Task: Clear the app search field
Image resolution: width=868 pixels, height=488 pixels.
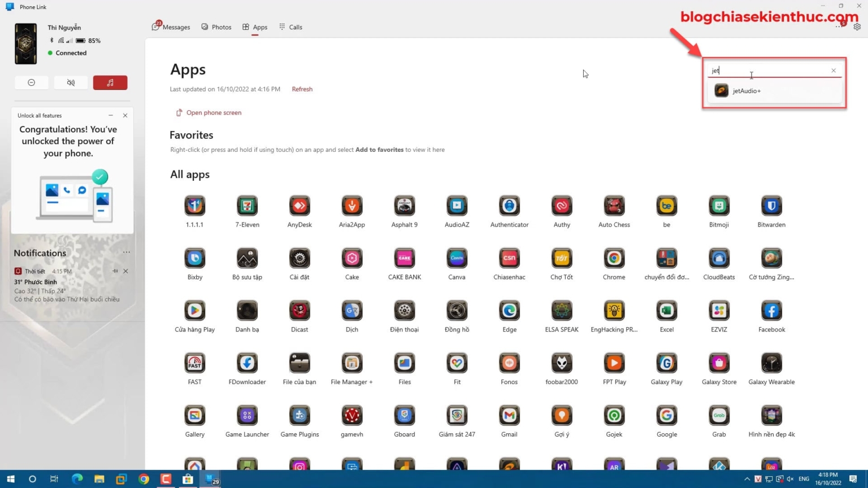Action: click(833, 71)
